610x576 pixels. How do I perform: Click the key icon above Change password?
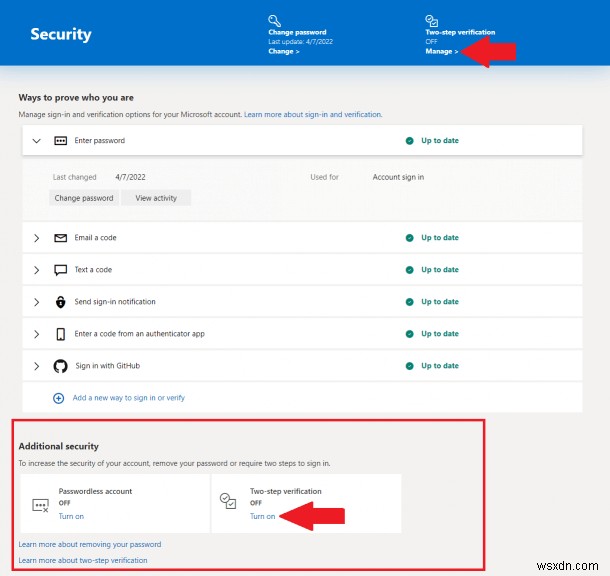click(x=274, y=21)
